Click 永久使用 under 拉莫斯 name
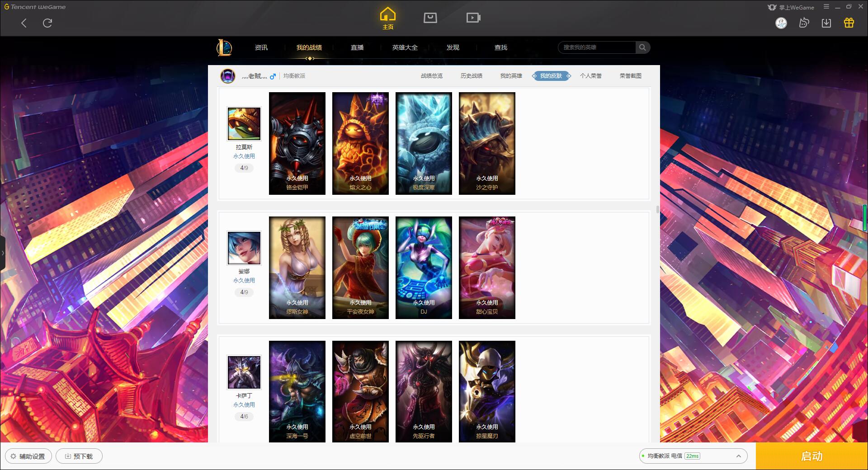Screen dimensions: 868x470 click(244, 156)
